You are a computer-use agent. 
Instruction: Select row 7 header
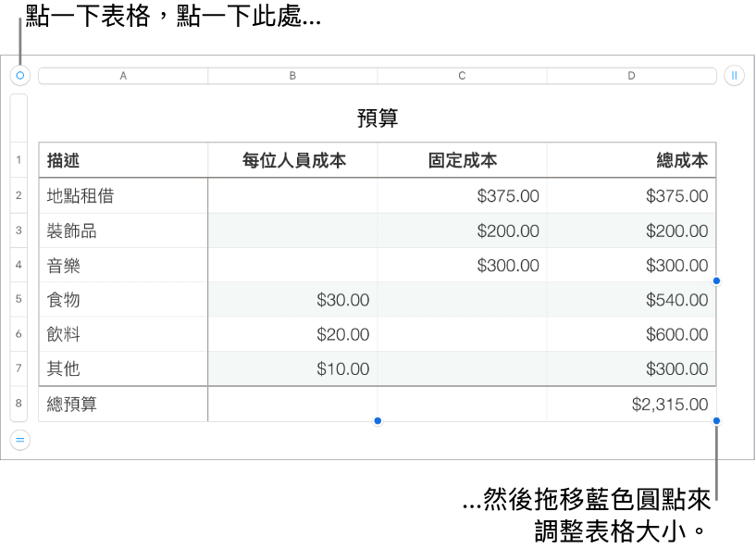pos(19,368)
